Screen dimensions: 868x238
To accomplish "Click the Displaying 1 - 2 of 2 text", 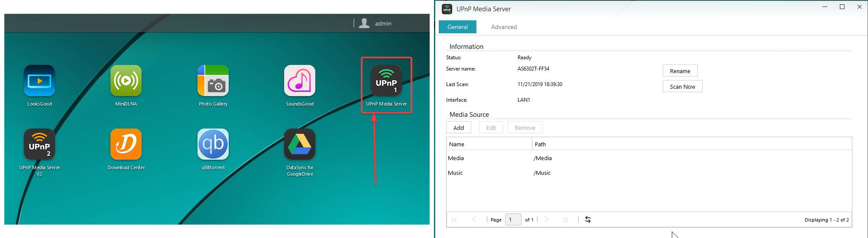I will pyautogui.click(x=826, y=220).
